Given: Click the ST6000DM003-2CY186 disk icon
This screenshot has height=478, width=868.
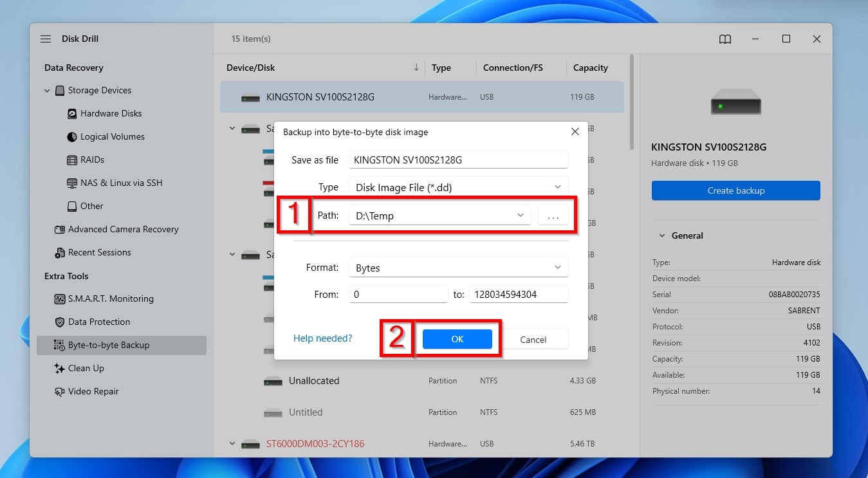Looking at the screenshot, I should (250, 444).
